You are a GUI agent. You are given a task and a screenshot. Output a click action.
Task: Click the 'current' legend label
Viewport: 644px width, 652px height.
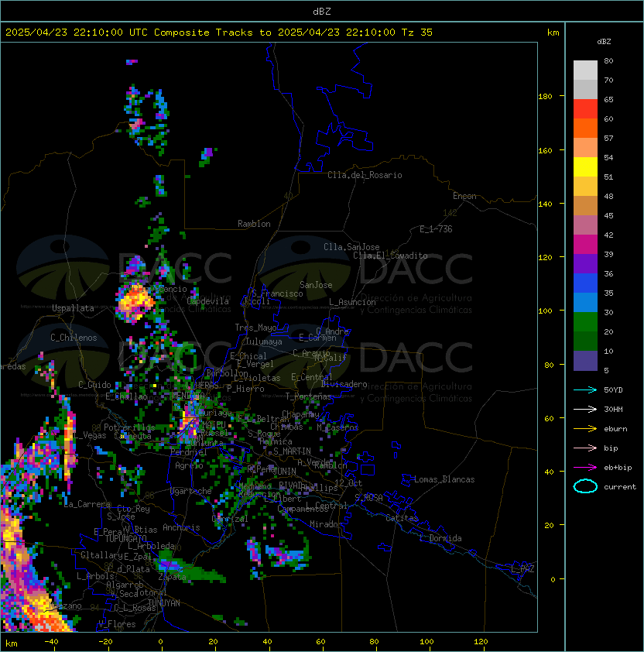(620, 487)
